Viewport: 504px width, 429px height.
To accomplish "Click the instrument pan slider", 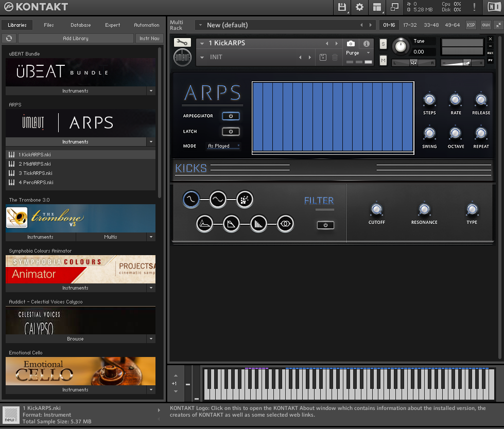I will 413,63.
